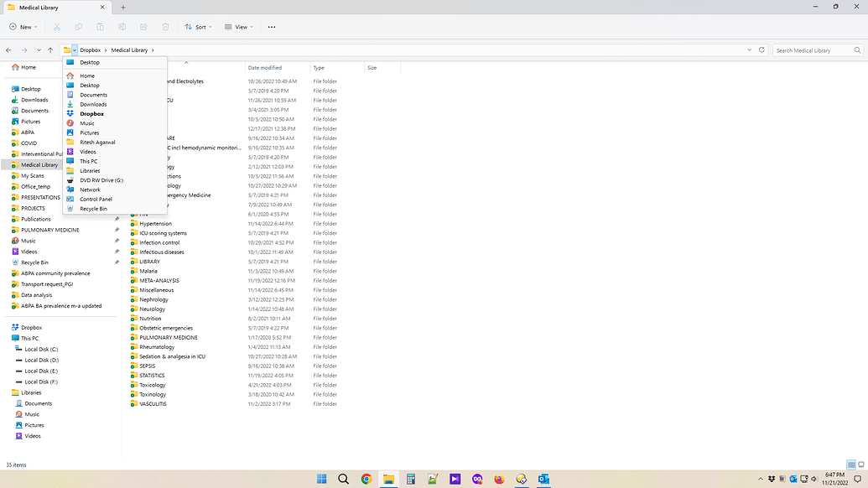The image size is (868, 488).
Task: Select the Obstetric emergencies folder
Action: tap(165, 328)
